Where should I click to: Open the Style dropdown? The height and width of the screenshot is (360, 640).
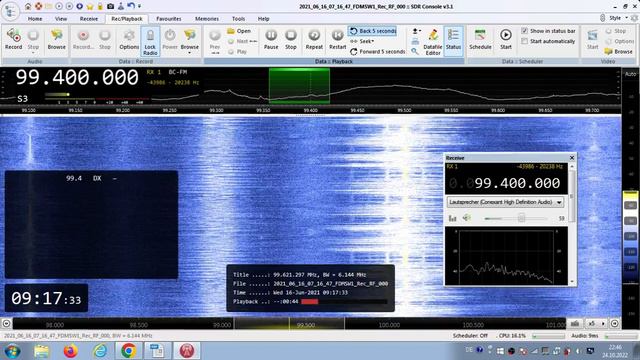[x=618, y=18]
